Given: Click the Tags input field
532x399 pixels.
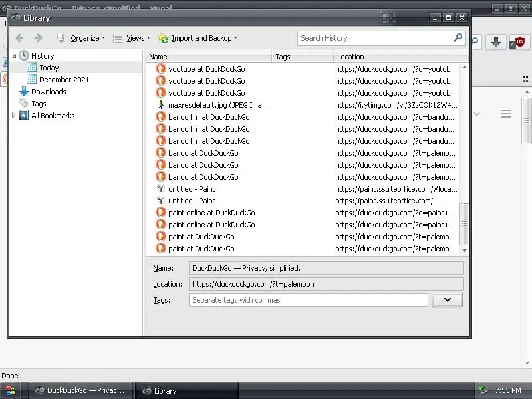Looking at the screenshot, I should click(x=309, y=300).
